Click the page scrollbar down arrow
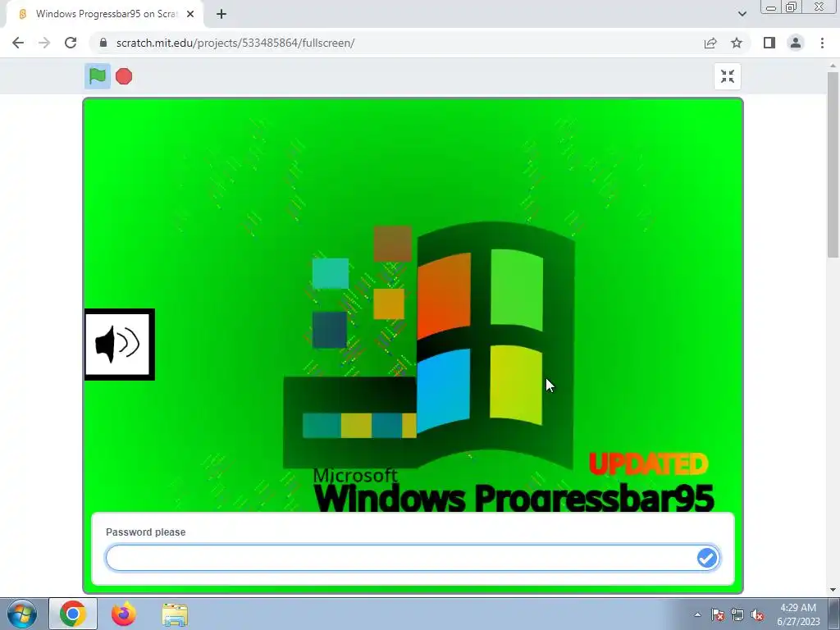Screen dimensions: 840x630 coord(833,590)
